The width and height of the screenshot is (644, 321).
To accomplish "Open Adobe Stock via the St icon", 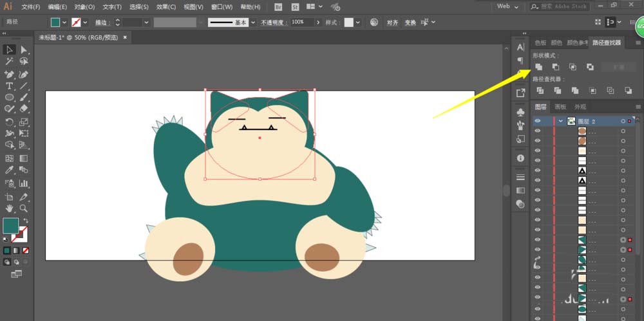I will (296, 7).
